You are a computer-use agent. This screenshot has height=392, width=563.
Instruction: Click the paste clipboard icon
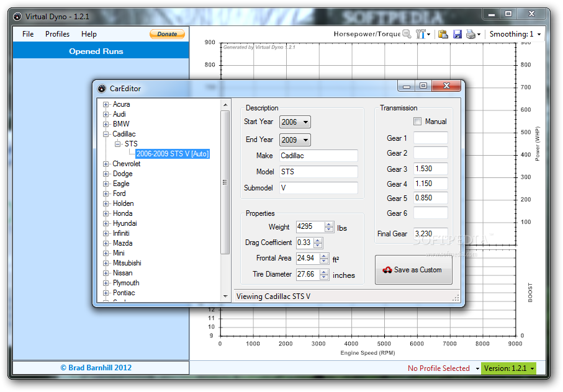[443, 34]
